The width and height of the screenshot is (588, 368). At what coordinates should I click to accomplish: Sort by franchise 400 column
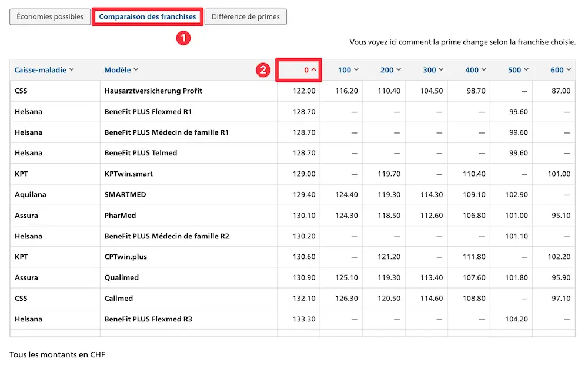pos(476,70)
